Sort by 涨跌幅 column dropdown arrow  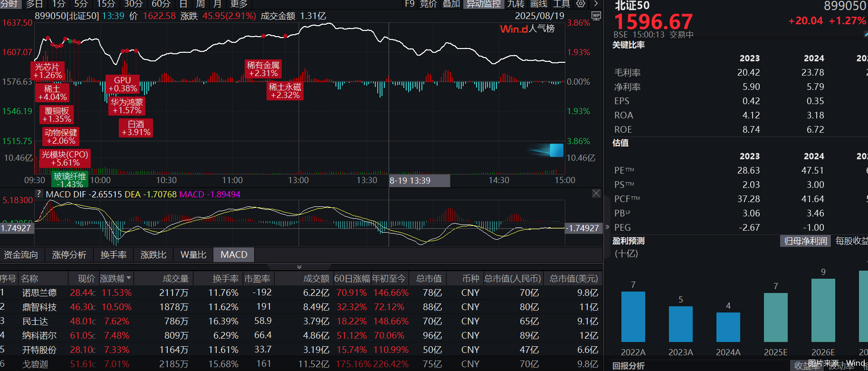(x=129, y=278)
